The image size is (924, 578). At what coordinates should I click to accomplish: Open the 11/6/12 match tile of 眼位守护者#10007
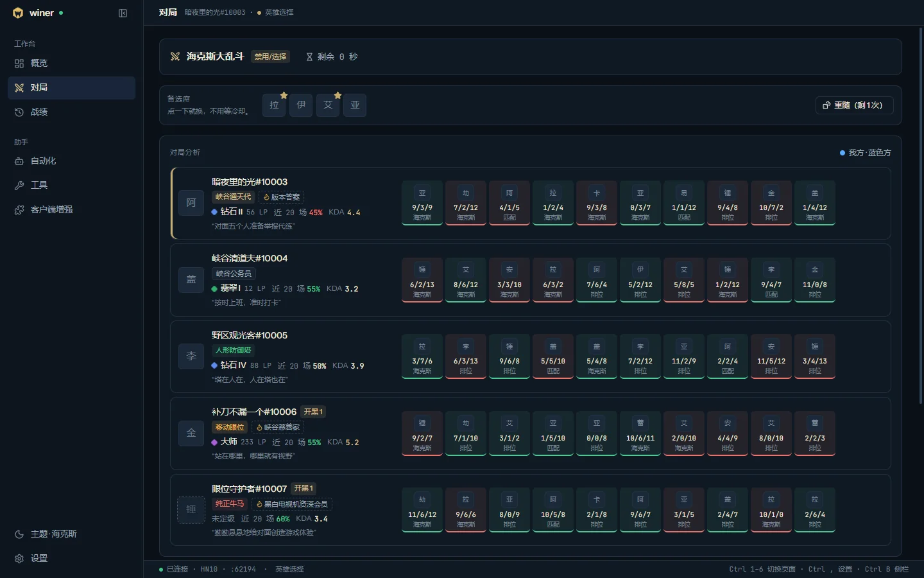422,509
